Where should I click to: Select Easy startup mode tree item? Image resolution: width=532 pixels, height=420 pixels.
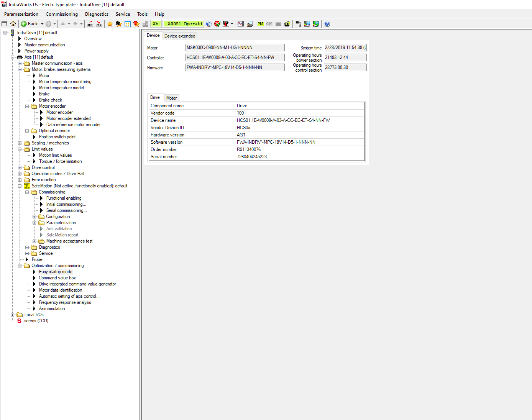[55, 272]
